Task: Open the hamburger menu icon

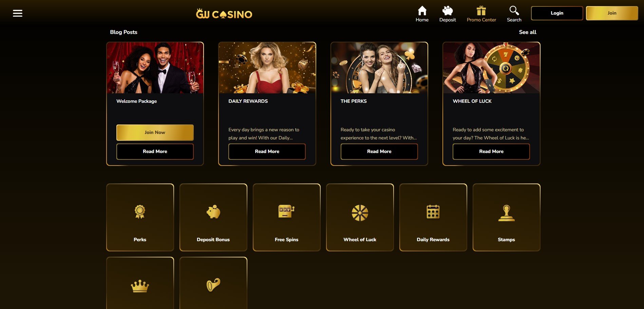Action: (x=18, y=13)
